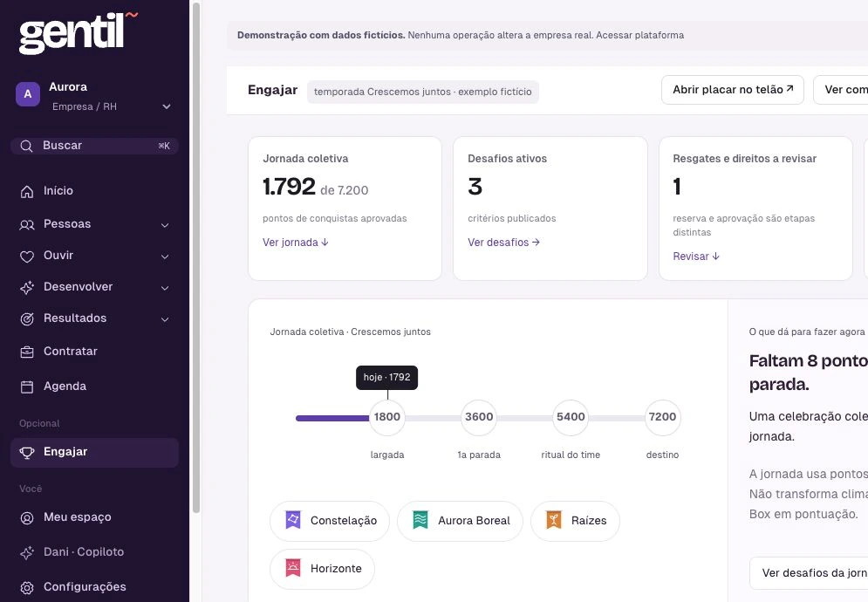The image size is (868, 602).
Task: Click the Horizonte team flag icon
Action: [x=293, y=568]
